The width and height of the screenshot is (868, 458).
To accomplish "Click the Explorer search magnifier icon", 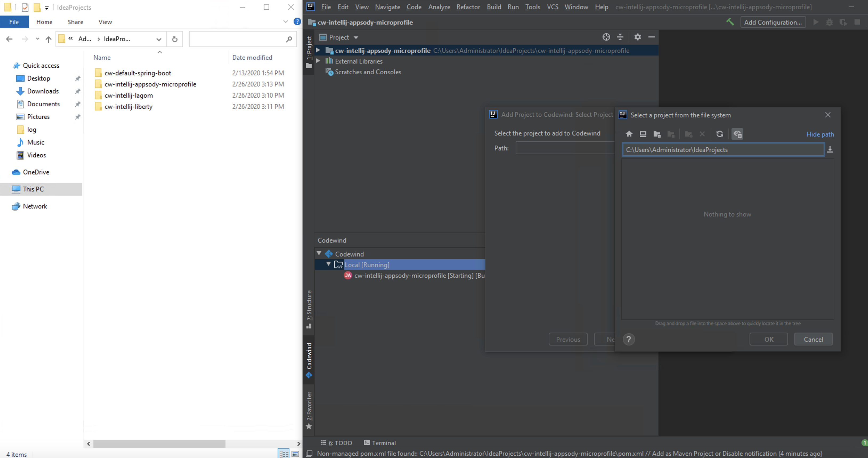I will pyautogui.click(x=289, y=39).
